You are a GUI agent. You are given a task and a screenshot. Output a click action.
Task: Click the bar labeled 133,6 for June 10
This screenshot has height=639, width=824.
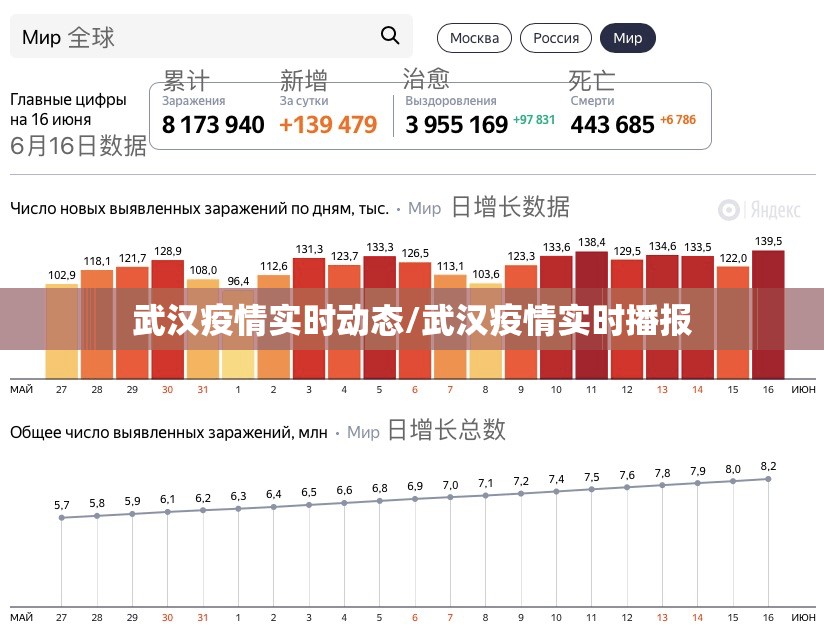point(556,317)
